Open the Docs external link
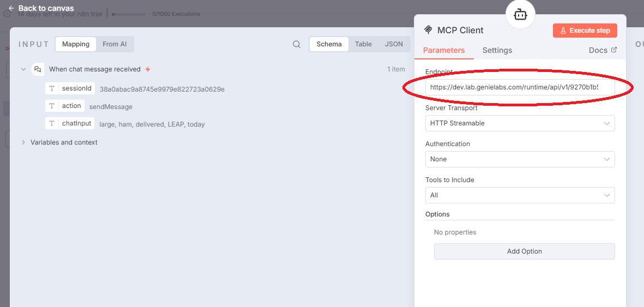Viewport: 644px width, 307px height. click(x=603, y=50)
